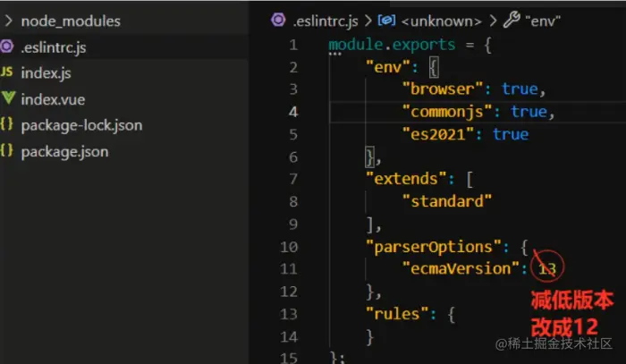Click line number 4 in the gutter
The width and height of the screenshot is (626, 364).
pos(294,112)
